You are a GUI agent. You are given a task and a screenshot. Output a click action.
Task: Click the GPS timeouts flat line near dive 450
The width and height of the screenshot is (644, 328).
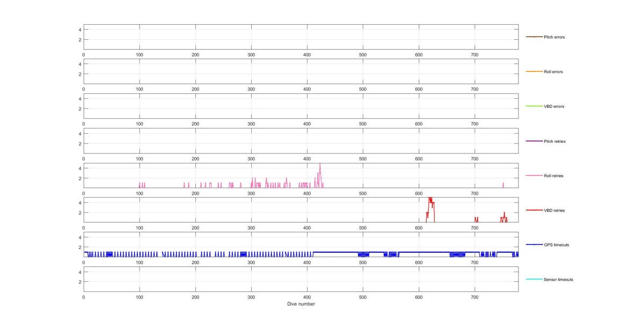335,252
